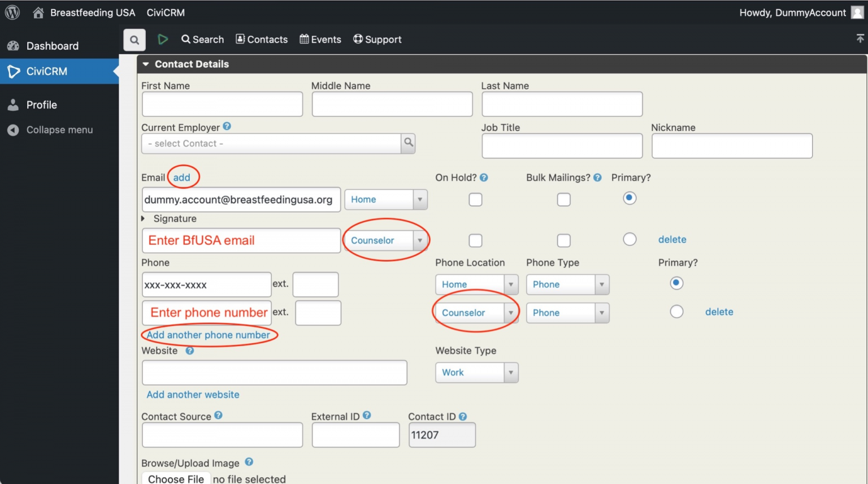Open the External ID help icon
868x484 pixels.
[x=367, y=415]
